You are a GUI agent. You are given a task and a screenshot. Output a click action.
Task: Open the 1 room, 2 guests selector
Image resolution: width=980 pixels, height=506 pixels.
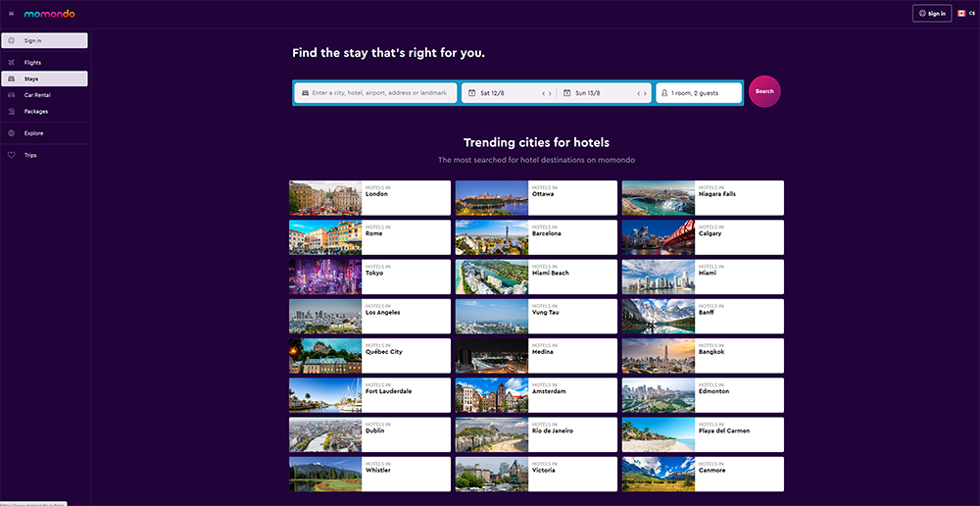pos(698,93)
